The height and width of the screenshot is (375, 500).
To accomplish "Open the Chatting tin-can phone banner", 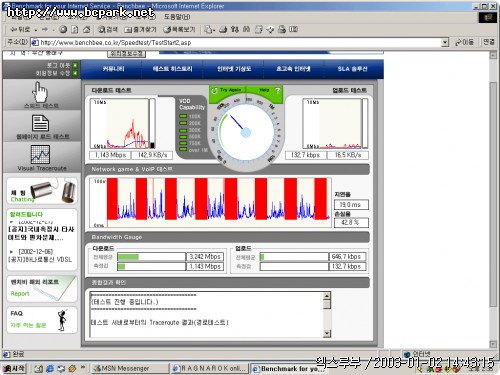I will pyautogui.click(x=42, y=191).
